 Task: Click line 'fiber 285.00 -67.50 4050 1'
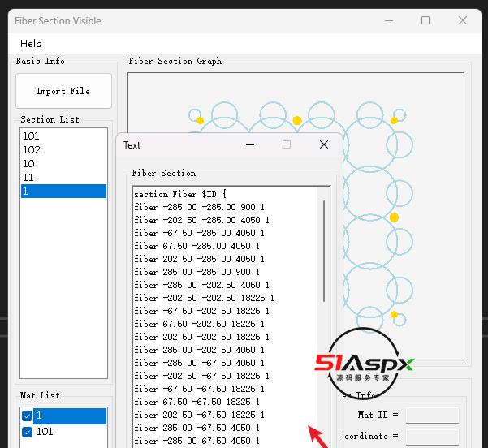pyautogui.click(x=196, y=428)
